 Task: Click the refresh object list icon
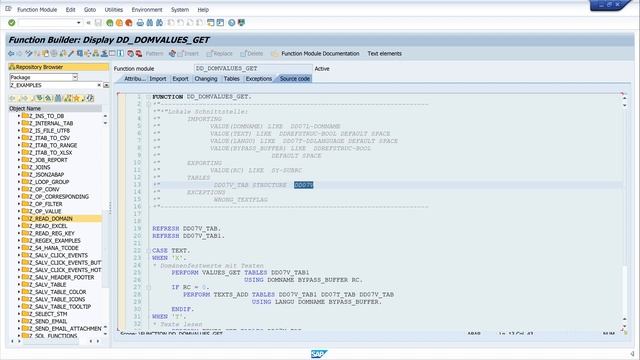pos(90,98)
